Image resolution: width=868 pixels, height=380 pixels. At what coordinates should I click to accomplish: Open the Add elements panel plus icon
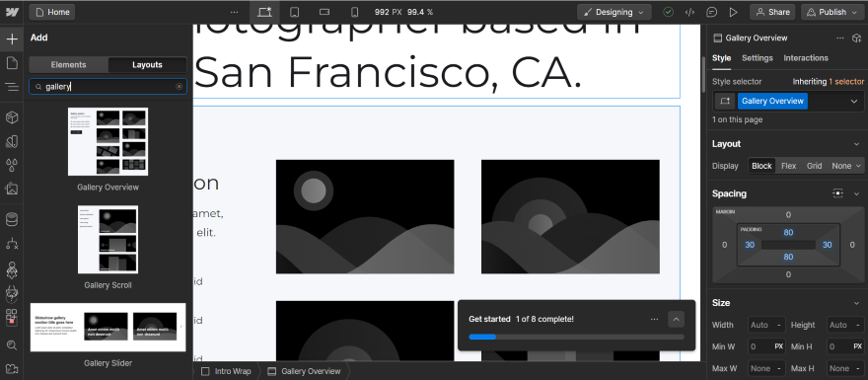click(x=12, y=39)
